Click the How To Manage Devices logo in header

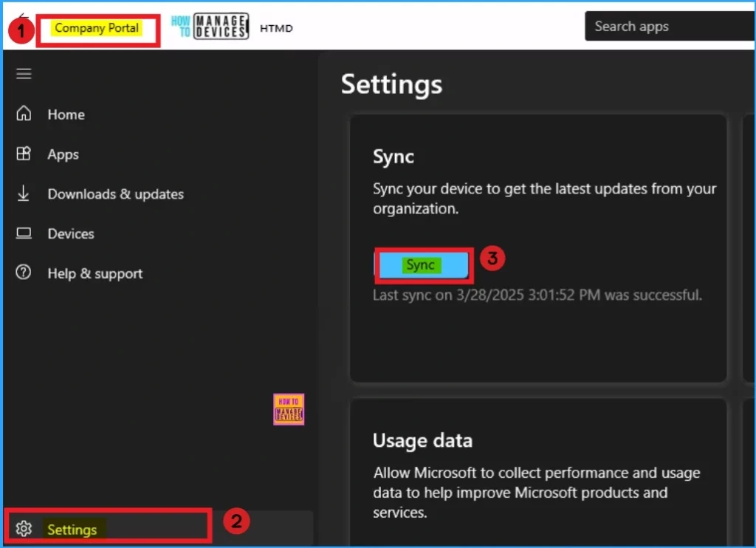210,26
